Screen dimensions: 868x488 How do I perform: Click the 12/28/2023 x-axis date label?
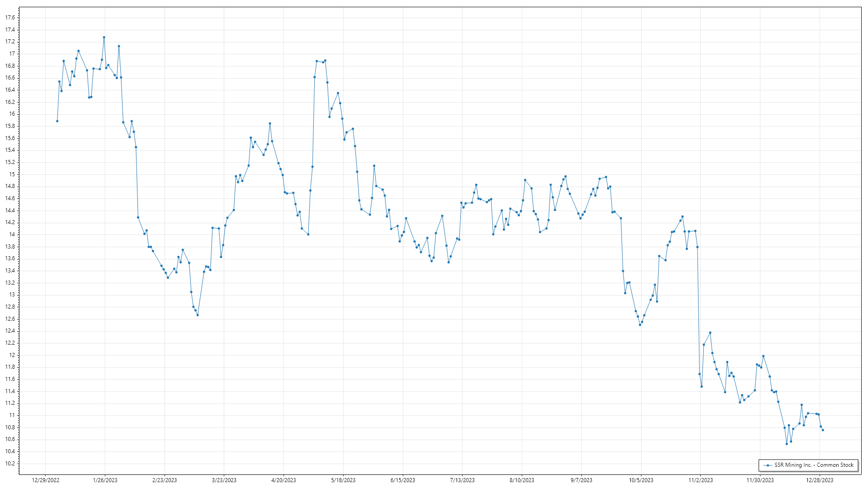click(x=820, y=480)
